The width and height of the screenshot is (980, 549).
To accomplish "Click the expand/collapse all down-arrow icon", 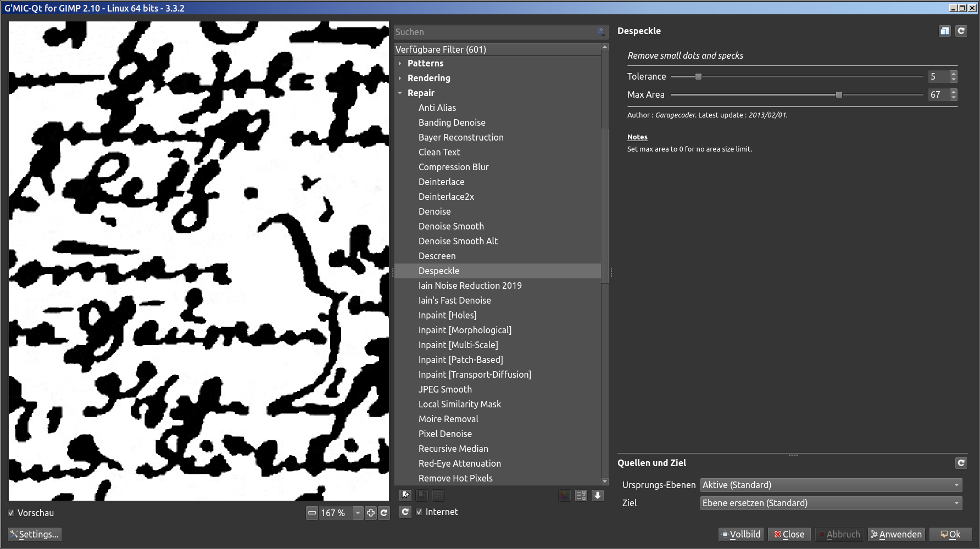I will point(598,495).
